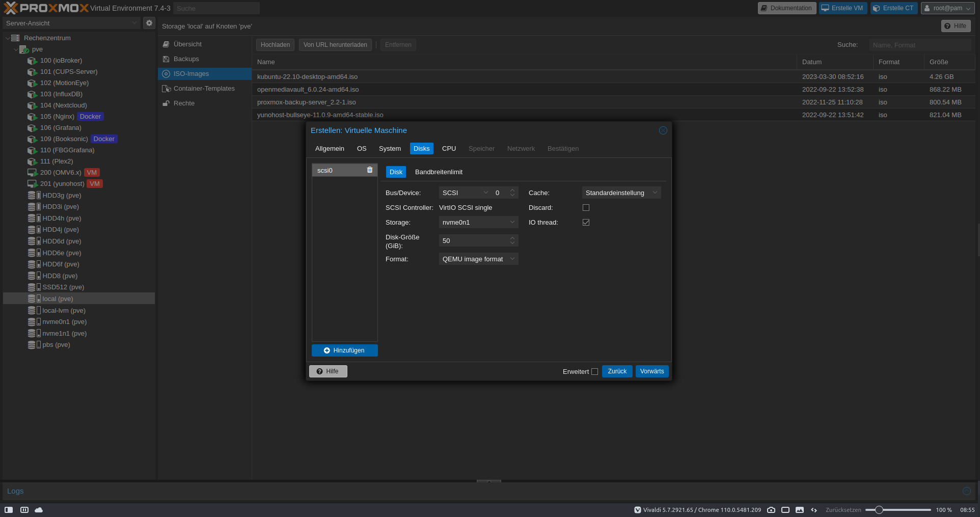Select VM 200 (OMV6.x) monitor icon
Image resolution: width=980 pixels, height=517 pixels.
point(32,173)
